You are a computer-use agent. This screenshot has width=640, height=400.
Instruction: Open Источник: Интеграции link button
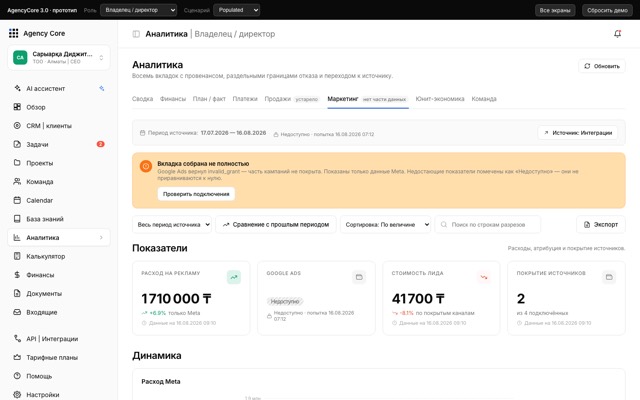click(x=578, y=133)
